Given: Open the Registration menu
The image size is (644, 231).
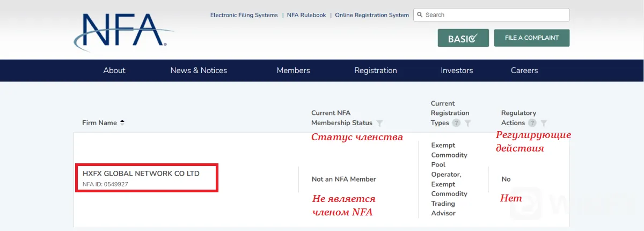Looking at the screenshot, I should tap(376, 70).
